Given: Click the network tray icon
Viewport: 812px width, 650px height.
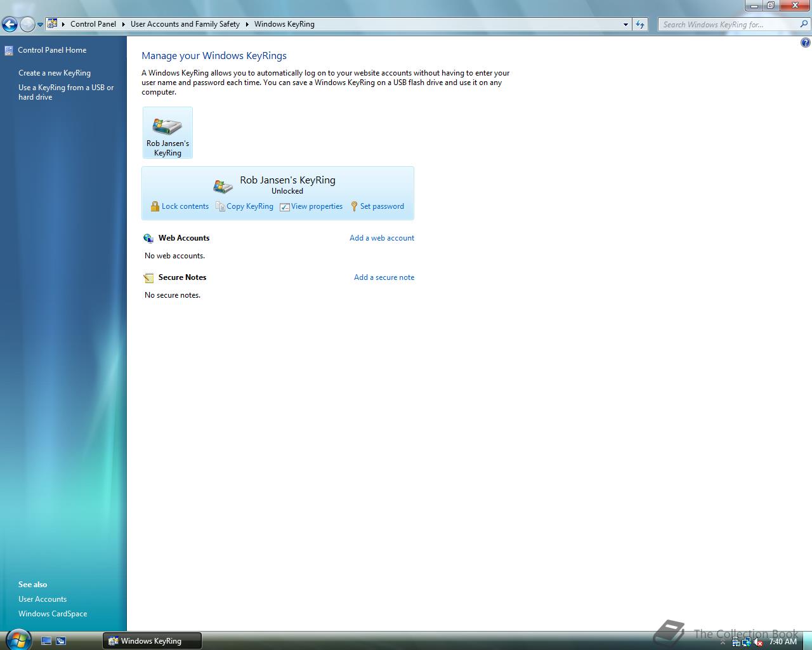Looking at the screenshot, I should (747, 642).
